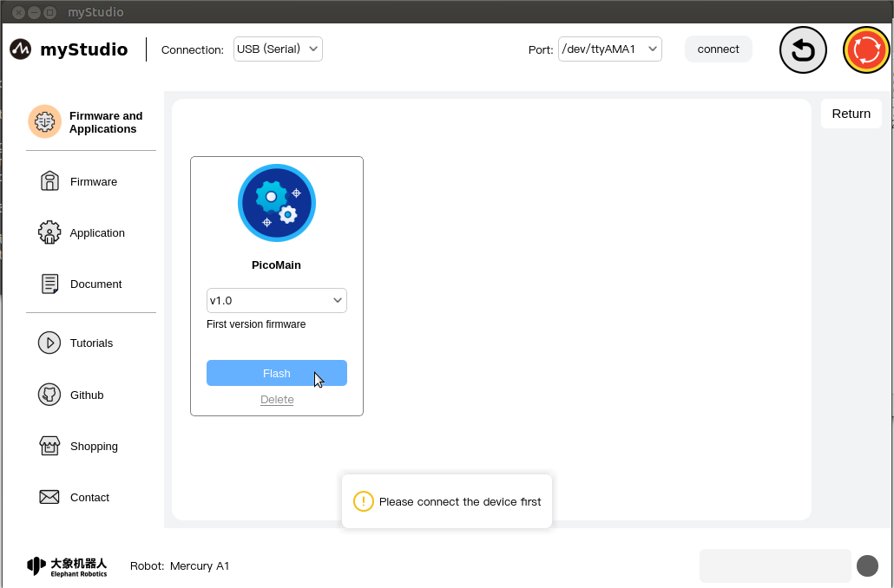Open the v1.0 firmware version dropdown
The width and height of the screenshot is (894, 588).
277,300
